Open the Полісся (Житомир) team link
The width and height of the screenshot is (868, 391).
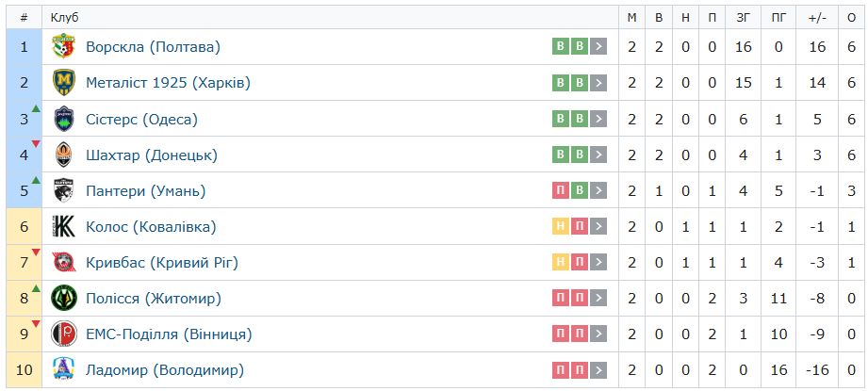click(x=154, y=299)
